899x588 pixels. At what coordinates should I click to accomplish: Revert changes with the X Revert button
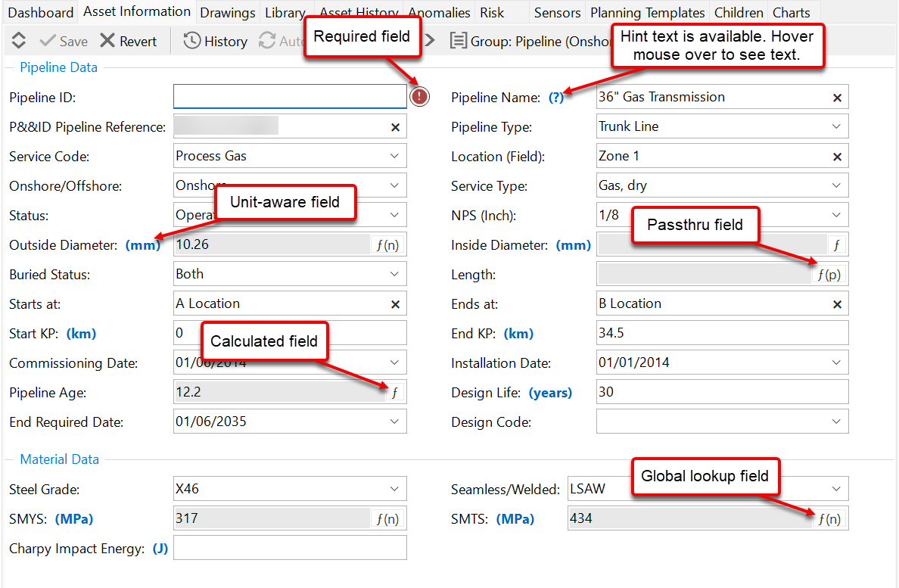coord(129,42)
